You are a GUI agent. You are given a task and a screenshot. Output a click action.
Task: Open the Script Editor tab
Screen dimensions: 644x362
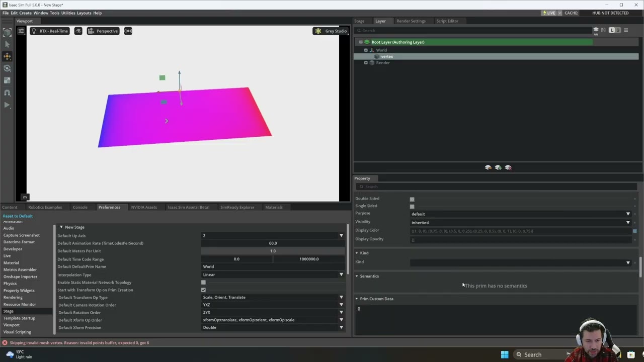tap(447, 21)
